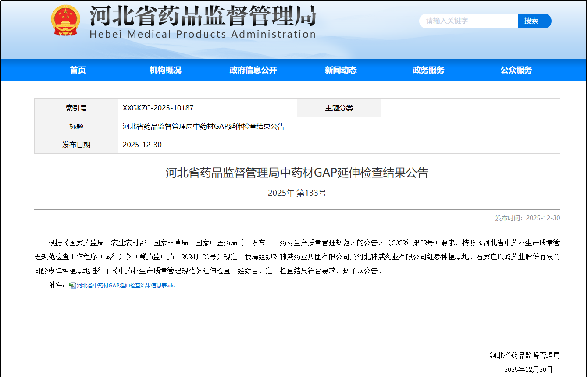Image resolution: width=588 pixels, height=378 pixels.
Task: Click the 主题分类 label cell
Action: (339, 108)
